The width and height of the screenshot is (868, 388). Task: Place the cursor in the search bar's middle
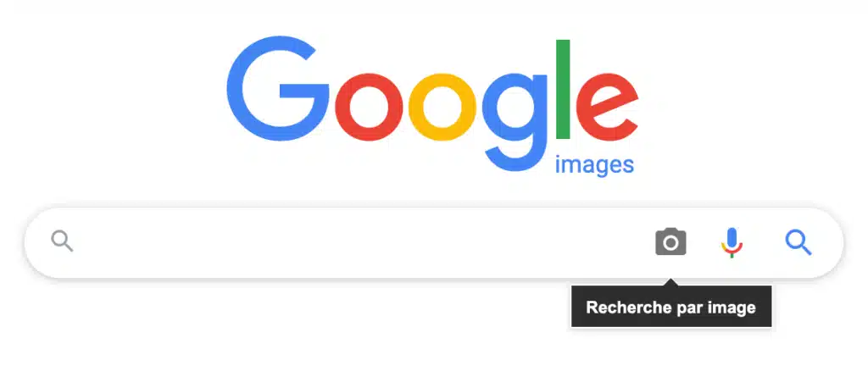434,242
